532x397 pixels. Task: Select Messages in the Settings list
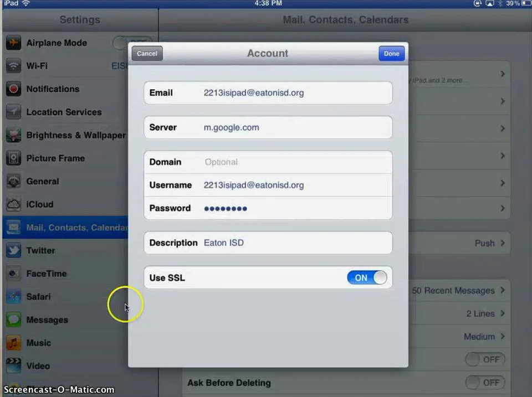point(65,319)
